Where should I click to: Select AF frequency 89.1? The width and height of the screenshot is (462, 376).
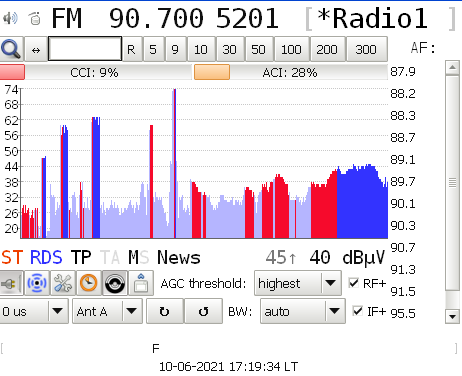point(403,160)
